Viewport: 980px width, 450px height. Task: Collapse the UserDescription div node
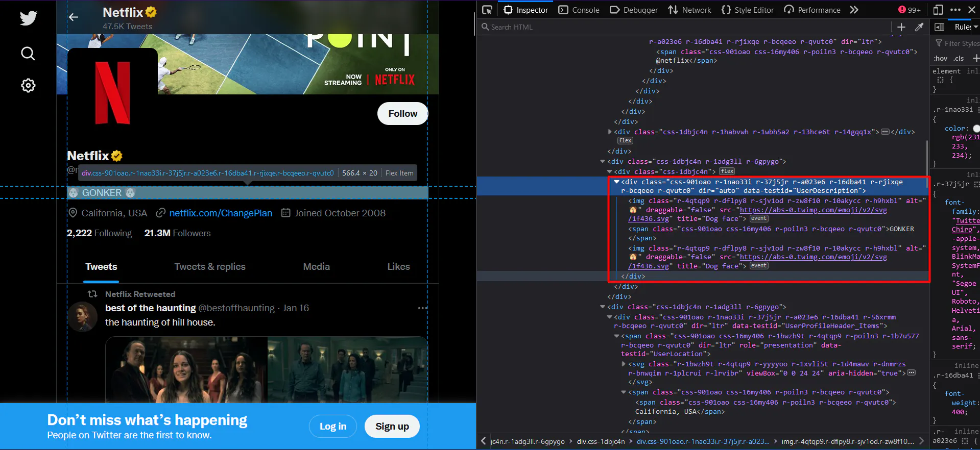click(616, 182)
